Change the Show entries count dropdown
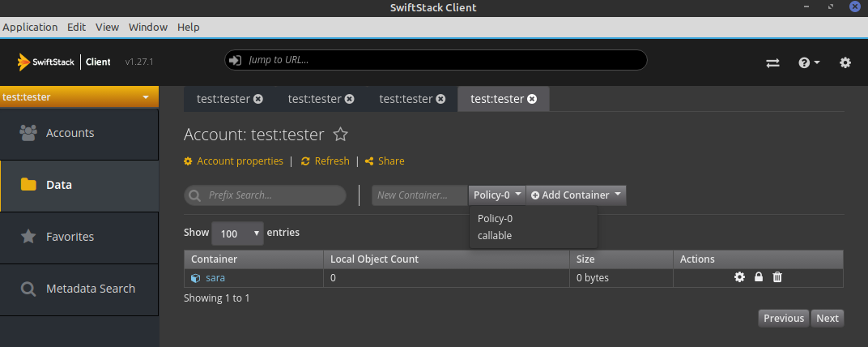 click(237, 233)
